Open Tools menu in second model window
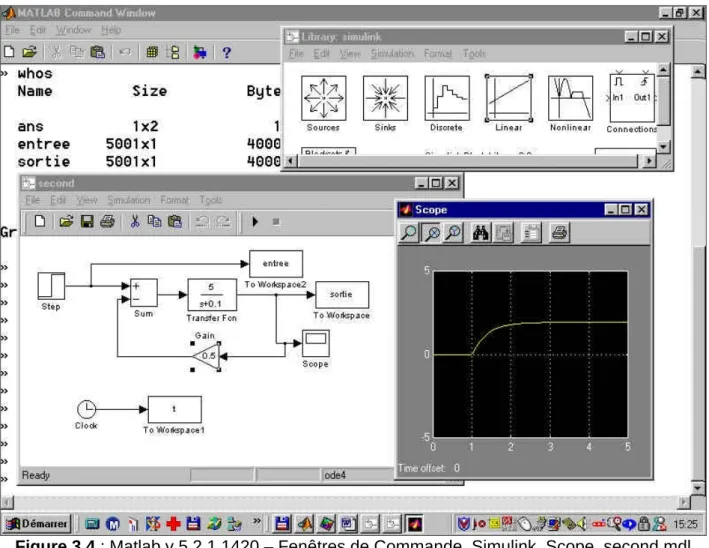 point(211,200)
